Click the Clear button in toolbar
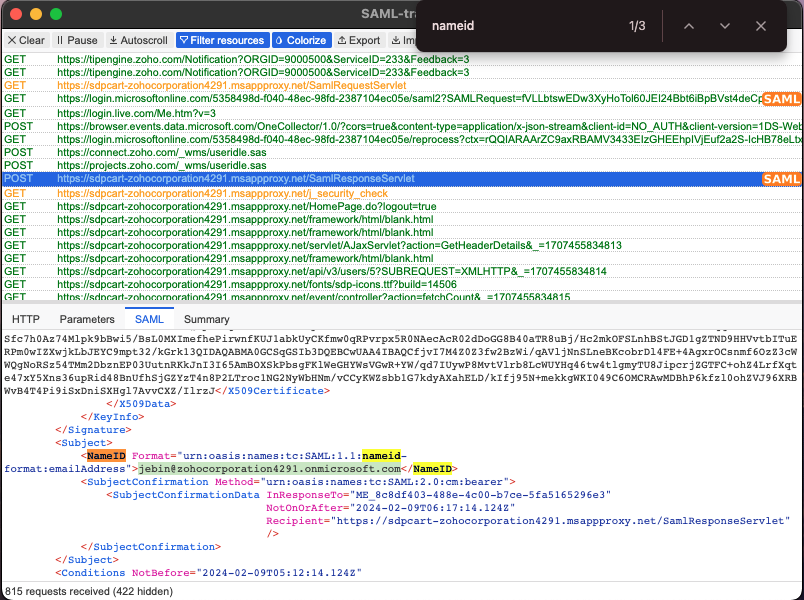This screenshot has width=804, height=600. pyautogui.click(x=26, y=40)
